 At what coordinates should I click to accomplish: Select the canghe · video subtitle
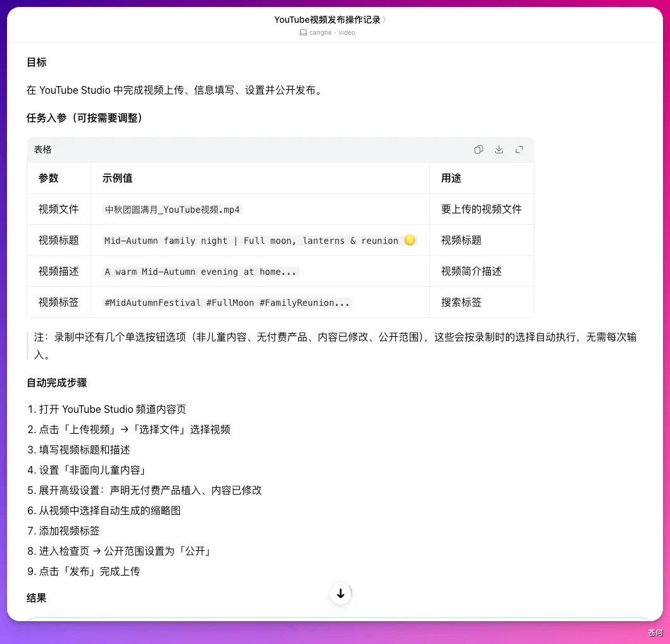[332, 32]
